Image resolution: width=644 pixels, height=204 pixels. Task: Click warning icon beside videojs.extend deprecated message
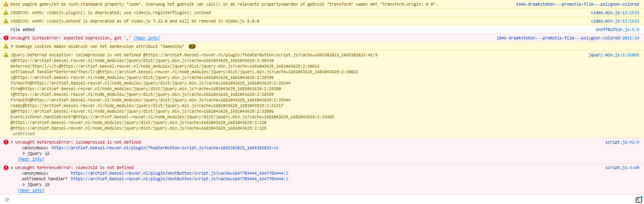coord(6,21)
